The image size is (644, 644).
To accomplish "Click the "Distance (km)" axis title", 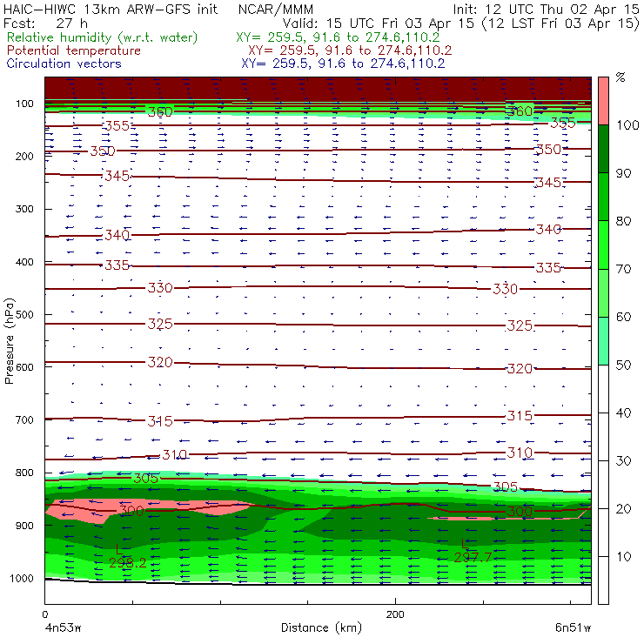I will click(321, 627).
